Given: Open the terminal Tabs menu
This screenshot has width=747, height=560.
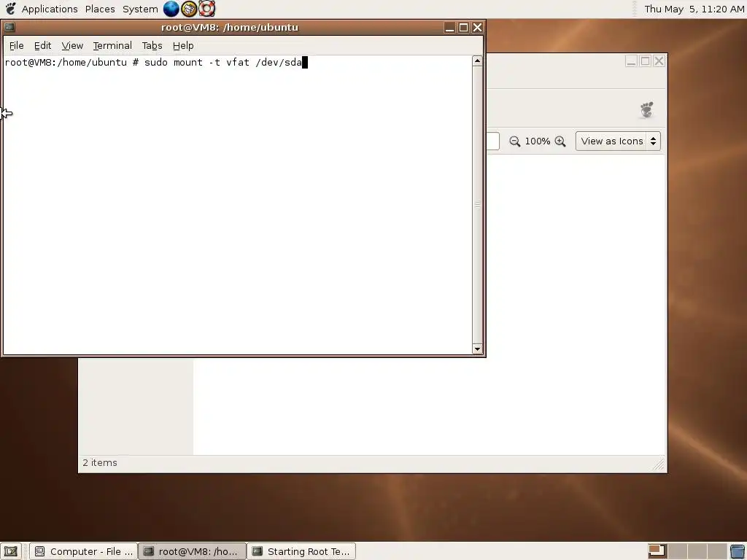Looking at the screenshot, I should (x=152, y=46).
